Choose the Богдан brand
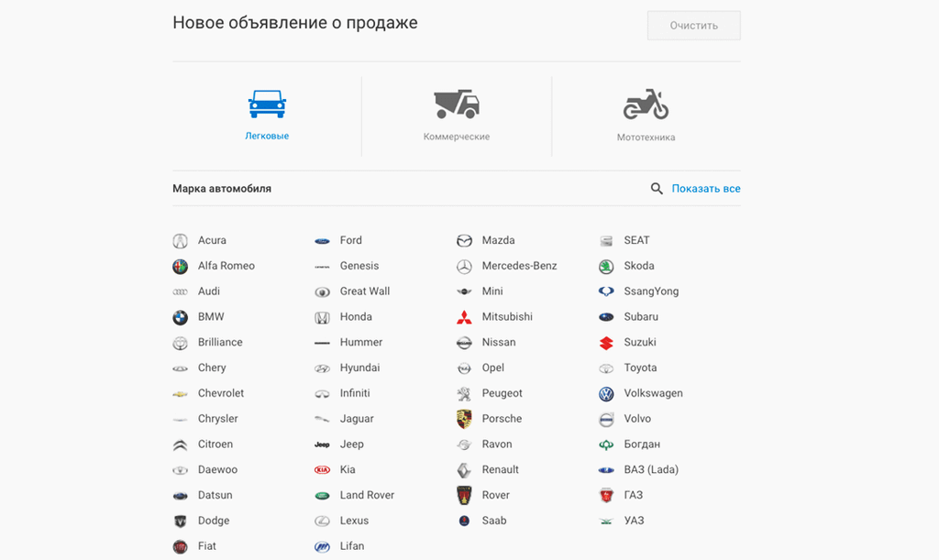This screenshot has height=560, width=939. 642,444
